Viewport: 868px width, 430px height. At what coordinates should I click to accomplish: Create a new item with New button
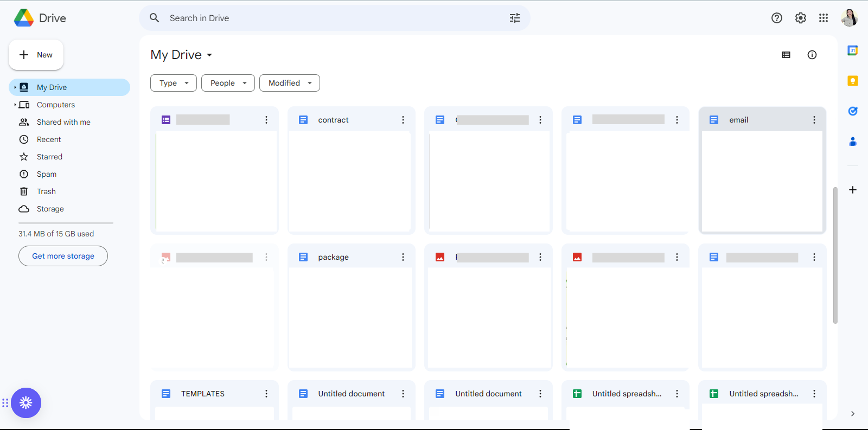point(36,55)
